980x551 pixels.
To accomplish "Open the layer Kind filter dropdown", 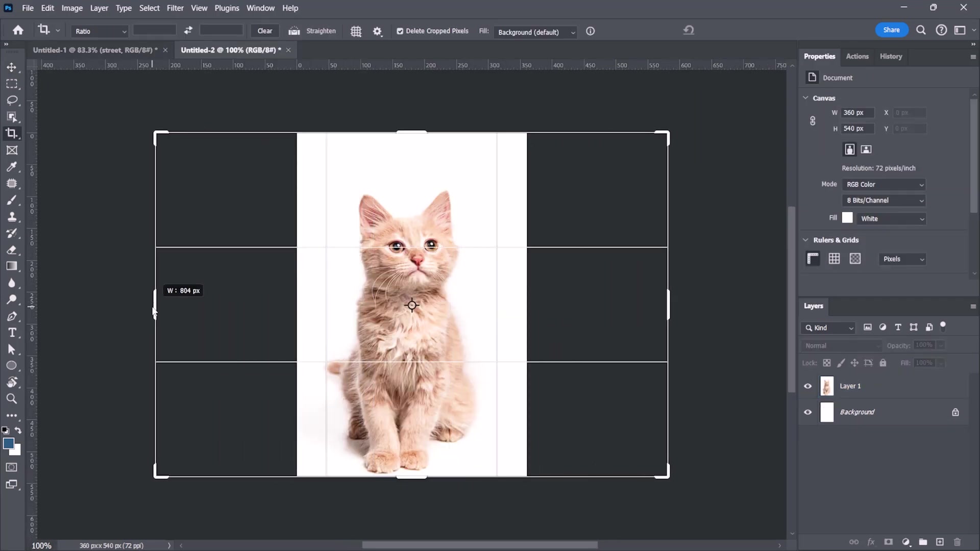I will click(828, 328).
